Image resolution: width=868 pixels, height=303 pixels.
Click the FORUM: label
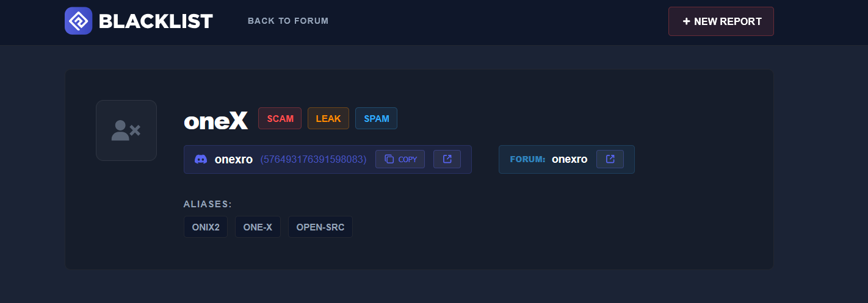tap(527, 159)
